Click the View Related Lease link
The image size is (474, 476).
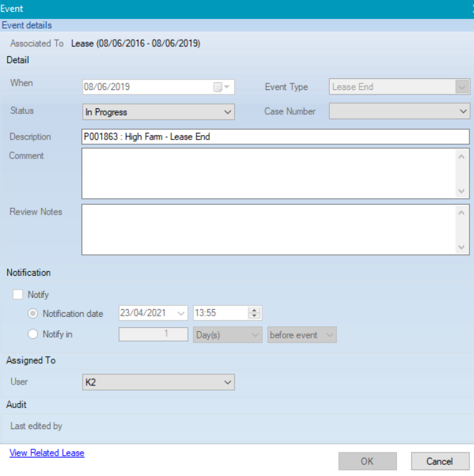point(47,453)
